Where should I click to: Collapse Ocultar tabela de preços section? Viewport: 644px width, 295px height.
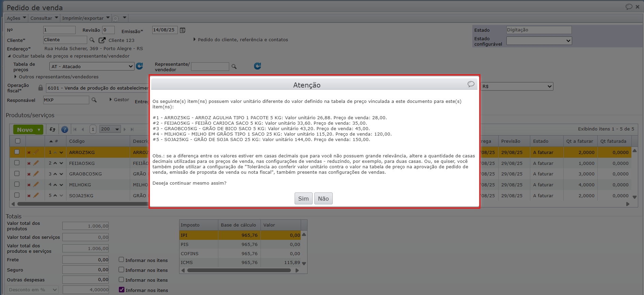(68, 56)
